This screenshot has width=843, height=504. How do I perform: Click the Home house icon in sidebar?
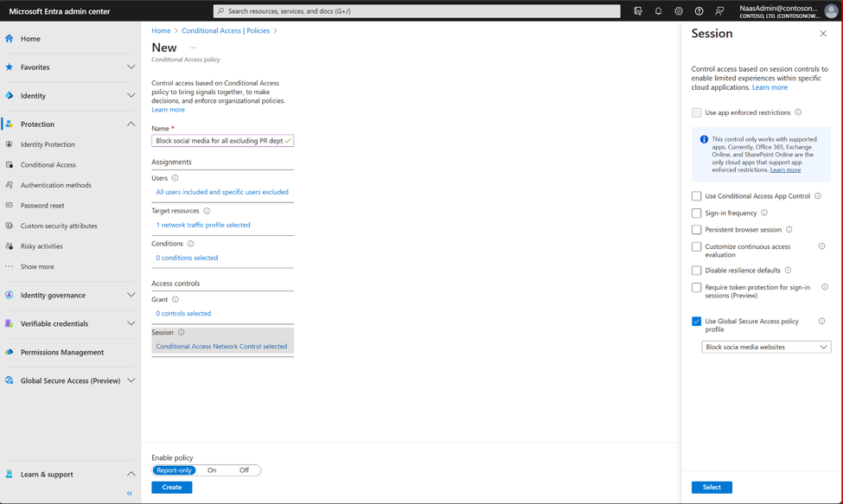(x=10, y=39)
